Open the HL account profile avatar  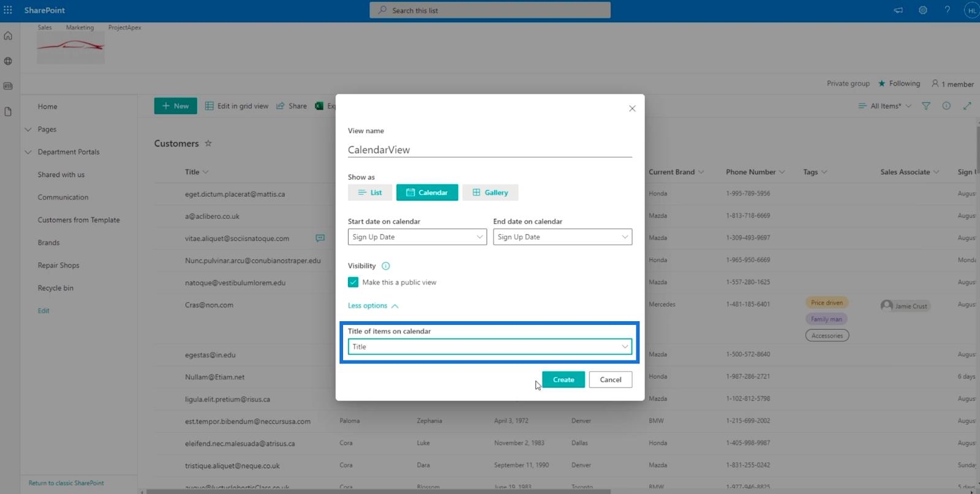(x=972, y=10)
